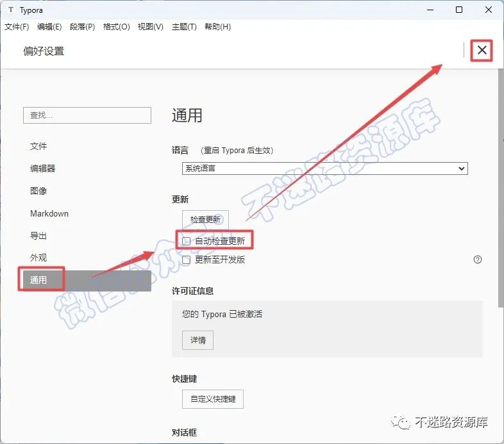The height and width of the screenshot is (444, 504).
Task: Click the Typora app icon in title bar
Action: pos(11,10)
